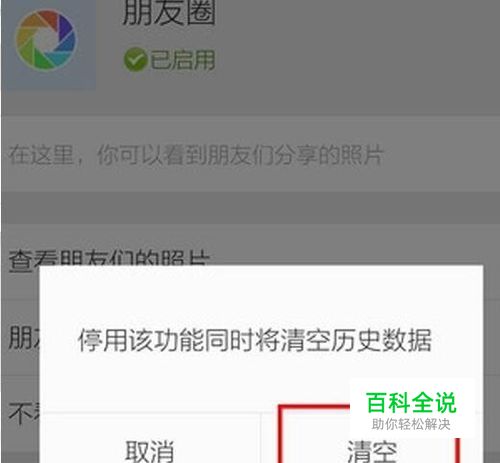This screenshot has width=500, height=463.
Task: Confirm by tapping 清空
Action: coord(372,452)
